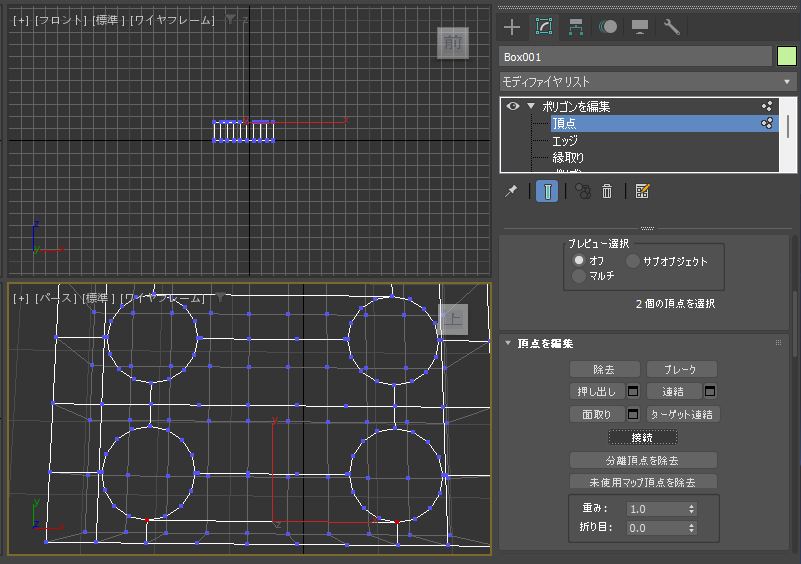Open the Create panel plus tab
801x564 pixels.
(x=511, y=27)
